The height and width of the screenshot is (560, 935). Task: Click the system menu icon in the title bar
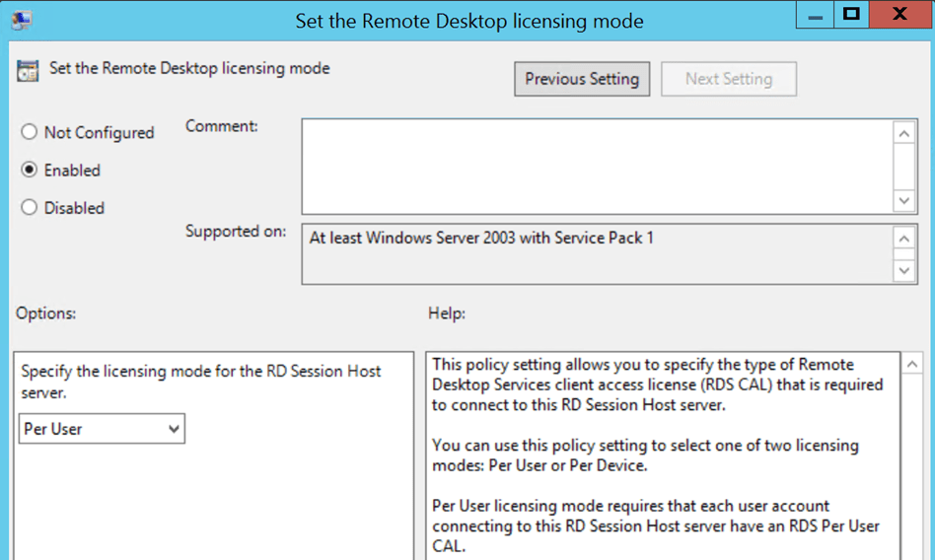point(20,21)
